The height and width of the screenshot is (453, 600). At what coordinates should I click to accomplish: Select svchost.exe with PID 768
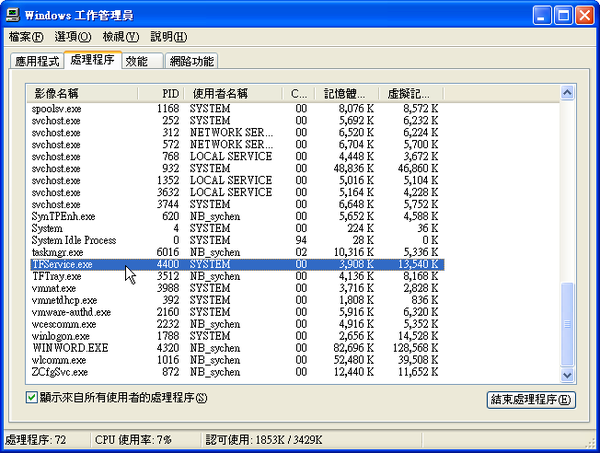tap(237, 156)
